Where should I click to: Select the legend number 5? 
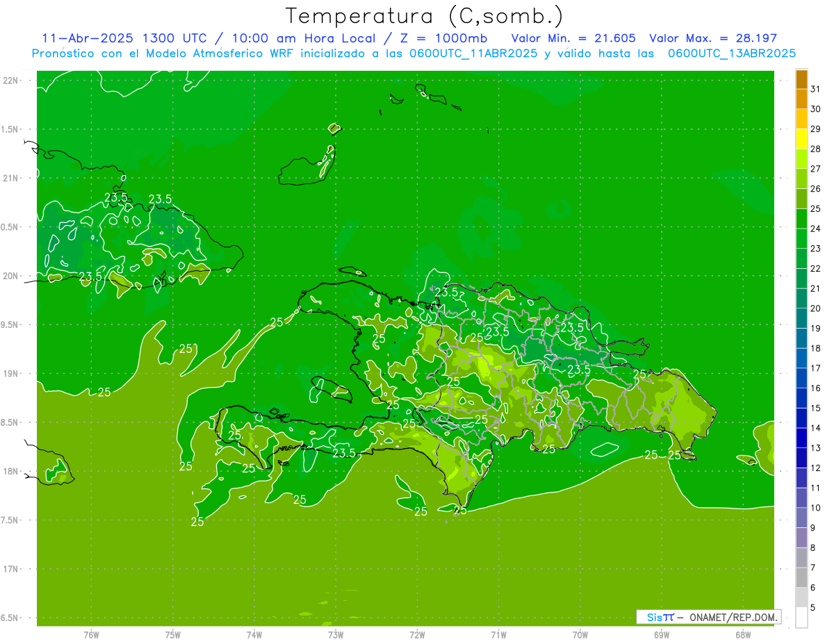click(813, 608)
